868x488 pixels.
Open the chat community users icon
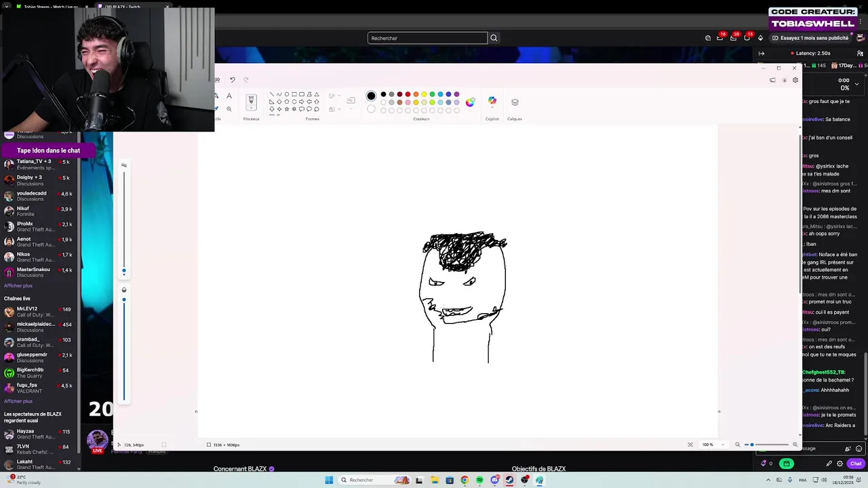pos(860,53)
